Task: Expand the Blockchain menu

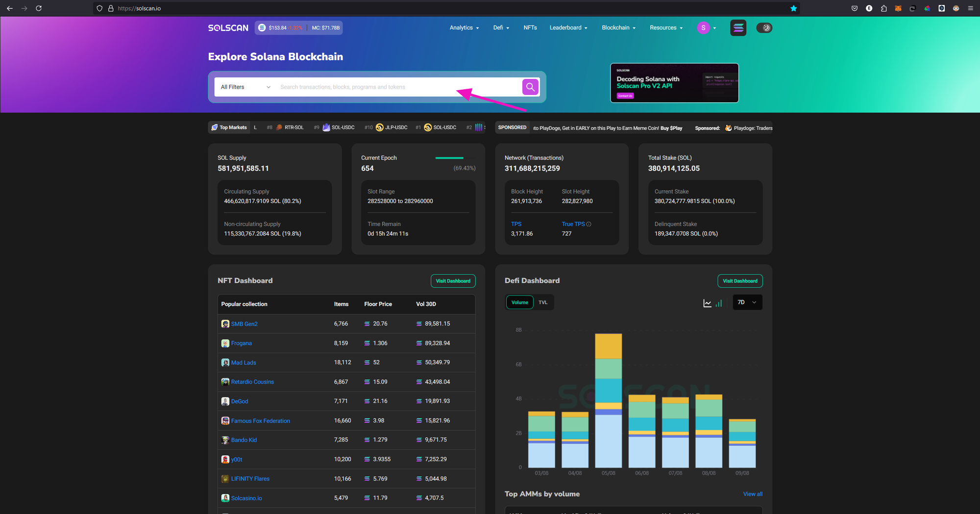Action: [619, 28]
